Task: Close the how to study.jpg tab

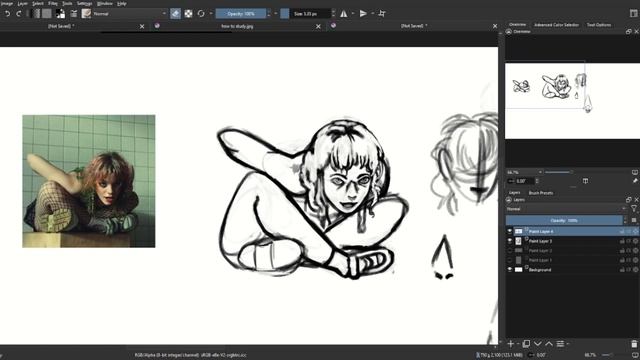Action: click(x=318, y=27)
